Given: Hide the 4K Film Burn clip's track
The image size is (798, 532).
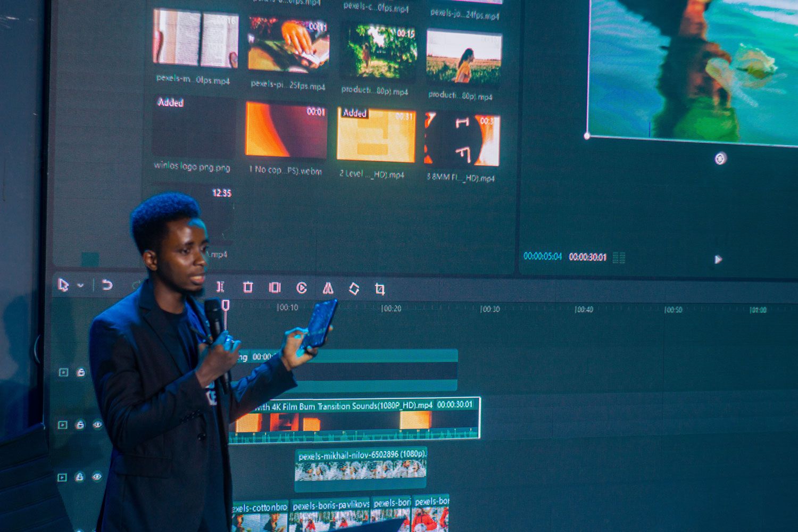Looking at the screenshot, I should (x=97, y=425).
